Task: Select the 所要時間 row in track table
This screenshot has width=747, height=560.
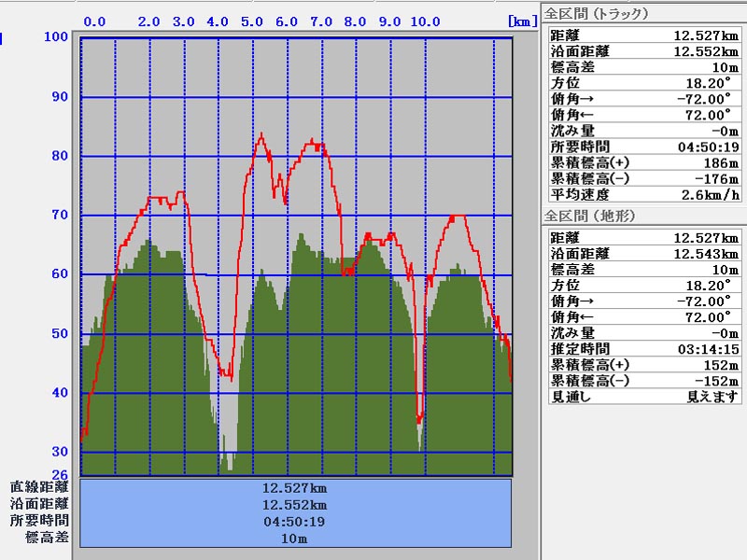Action: point(642,147)
